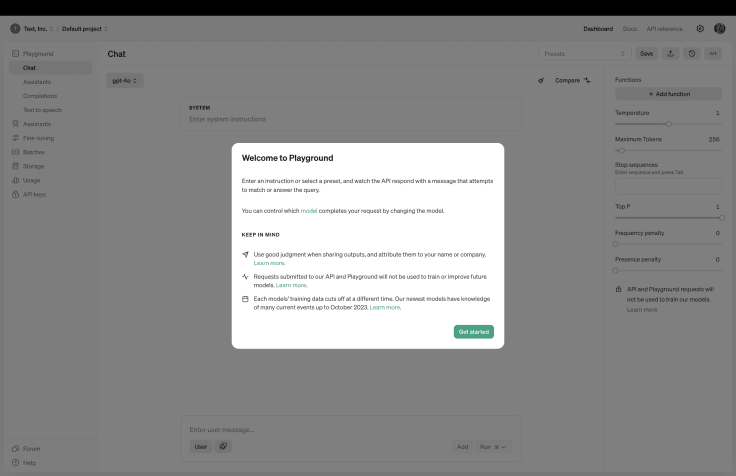Open Learn more link about sharing outputs

click(269, 263)
